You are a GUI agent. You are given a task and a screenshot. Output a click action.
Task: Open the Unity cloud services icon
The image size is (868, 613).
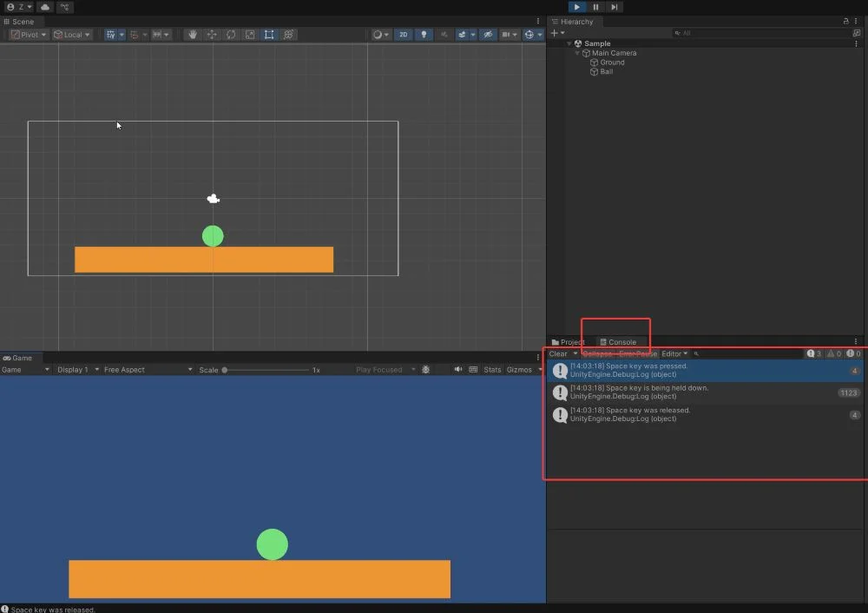[45, 7]
